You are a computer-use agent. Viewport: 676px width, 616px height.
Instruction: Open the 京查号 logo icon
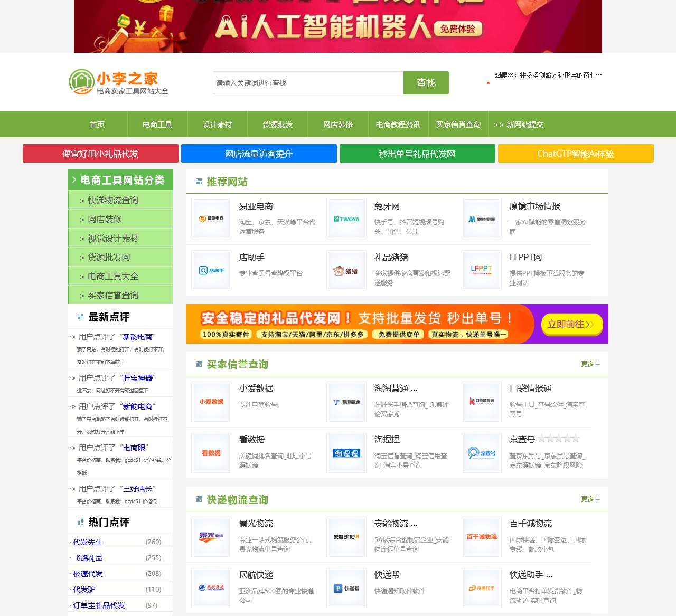pyautogui.click(x=482, y=452)
